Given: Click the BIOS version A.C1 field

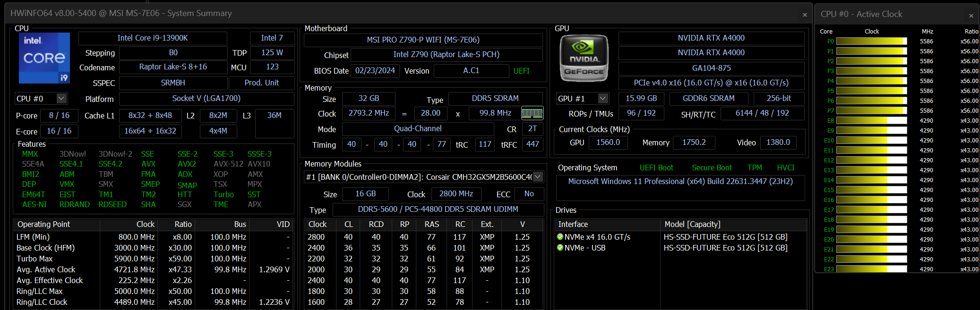Looking at the screenshot, I should pos(471,71).
